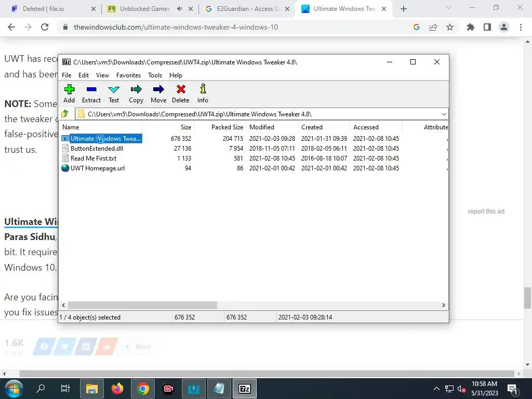Sort by Modified column header
532x399 pixels.
click(272, 127)
